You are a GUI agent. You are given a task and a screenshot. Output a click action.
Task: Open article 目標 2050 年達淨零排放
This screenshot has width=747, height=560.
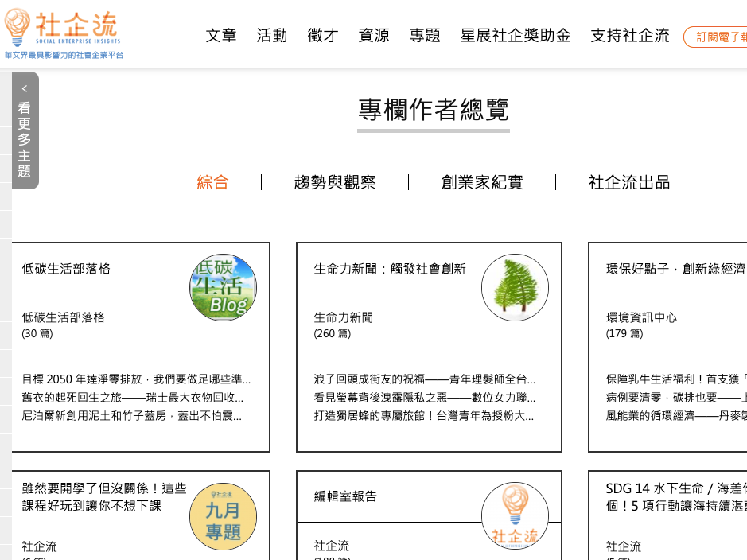tap(136, 379)
